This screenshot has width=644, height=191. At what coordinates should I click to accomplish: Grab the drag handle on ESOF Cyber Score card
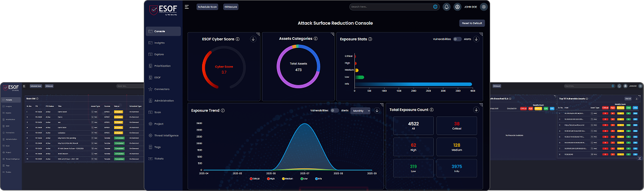(x=258, y=34)
